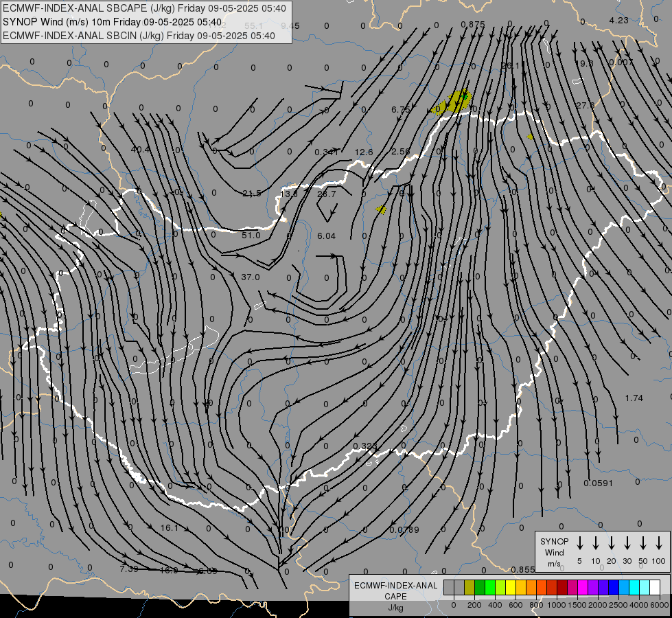Click the 30 m/s wind arrow in legend

pyautogui.click(x=627, y=543)
